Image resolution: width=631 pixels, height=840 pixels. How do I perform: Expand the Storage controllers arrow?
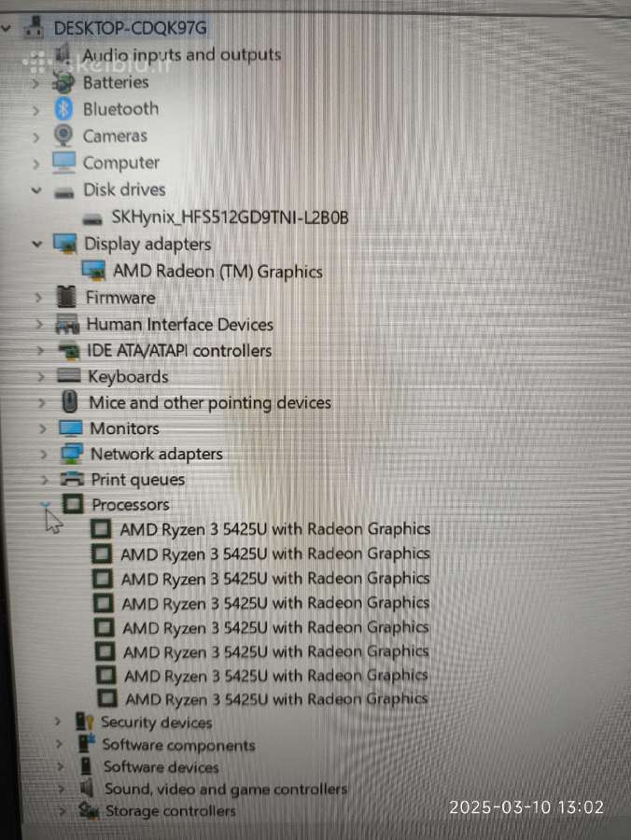[x=63, y=810]
